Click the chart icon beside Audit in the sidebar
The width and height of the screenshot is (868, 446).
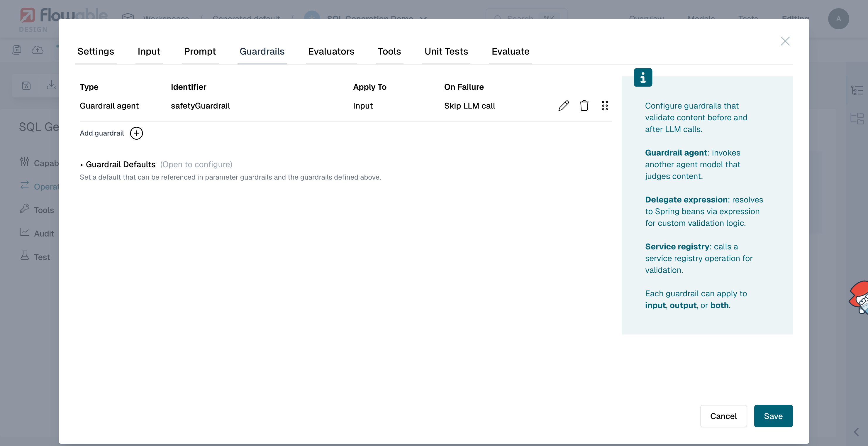25,232
